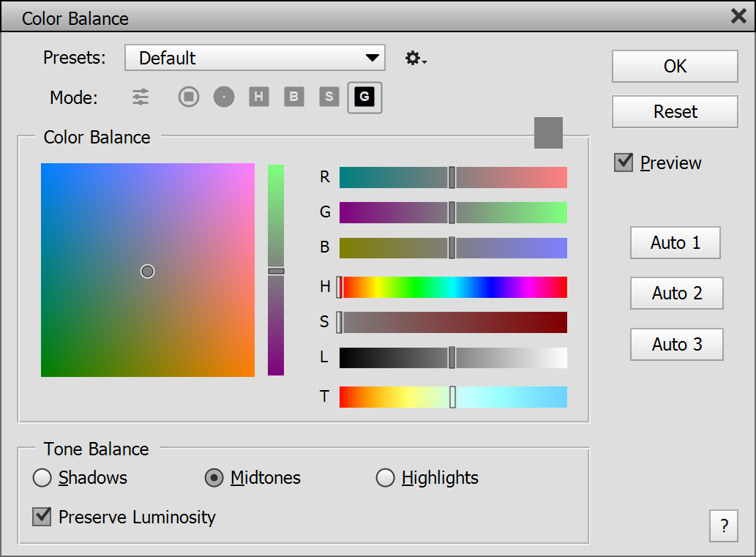Select the Highlights tone option
Image resolution: width=756 pixels, height=557 pixels.
[385, 478]
